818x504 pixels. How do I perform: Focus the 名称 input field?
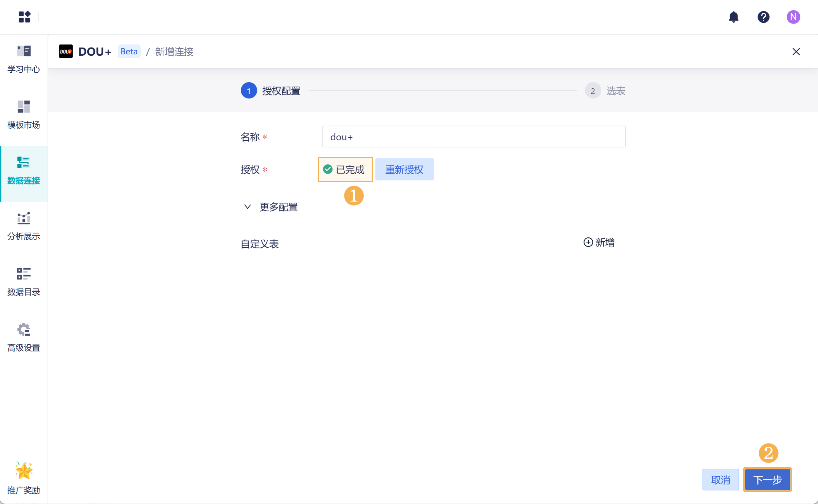pyautogui.click(x=474, y=137)
